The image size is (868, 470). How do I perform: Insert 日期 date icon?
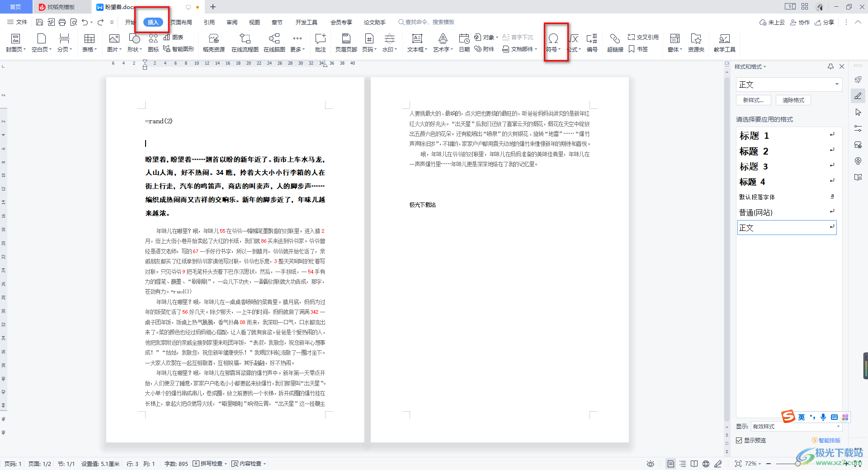point(464,43)
